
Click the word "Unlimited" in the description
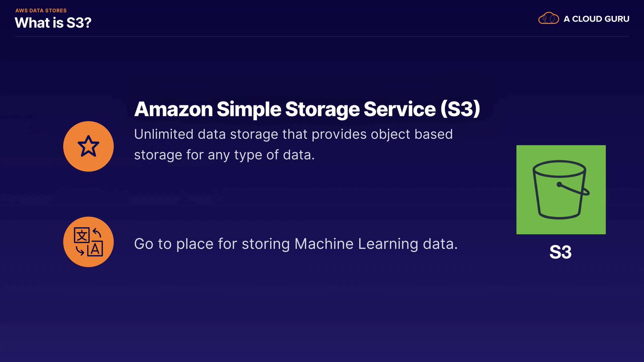click(164, 134)
